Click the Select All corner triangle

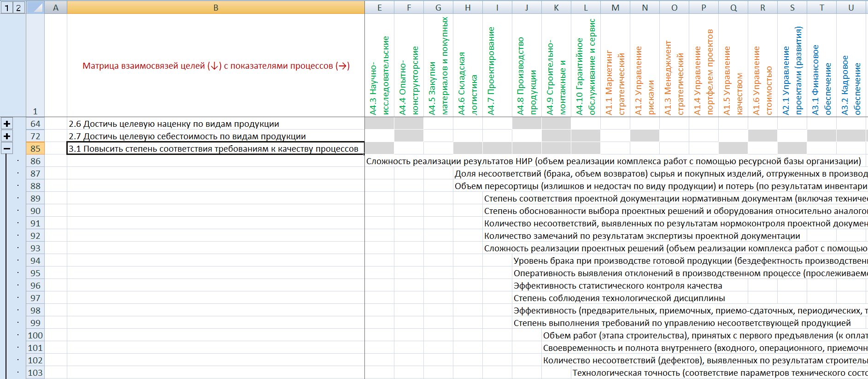[x=35, y=7]
